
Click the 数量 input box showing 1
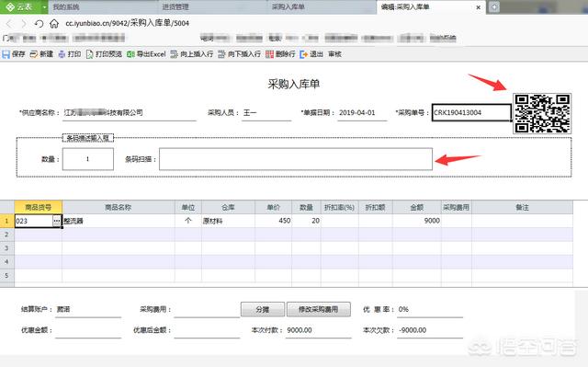88,159
